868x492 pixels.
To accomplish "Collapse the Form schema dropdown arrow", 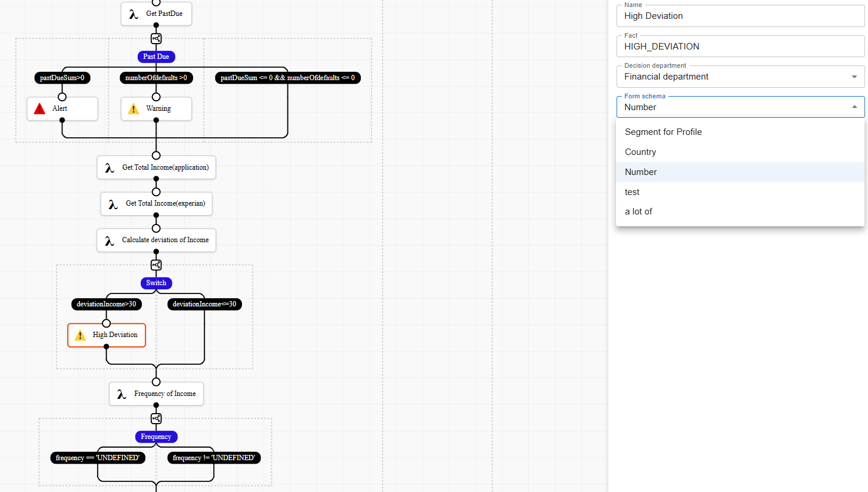I will (854, 107).
